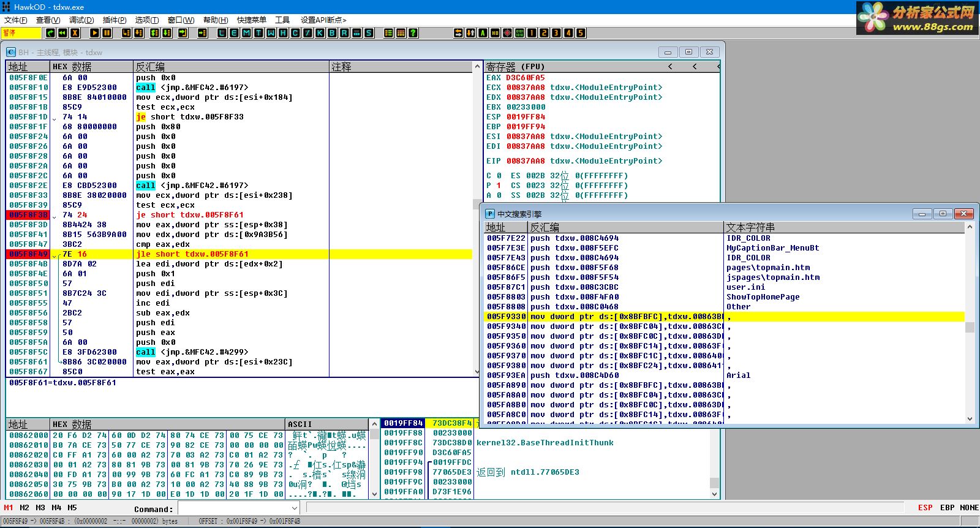Select stack address 0019FF84

click(x=403, y=423)
